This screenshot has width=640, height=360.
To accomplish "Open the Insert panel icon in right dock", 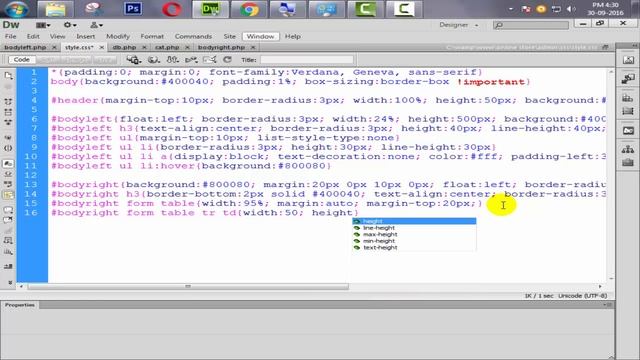I will [628, 60].
